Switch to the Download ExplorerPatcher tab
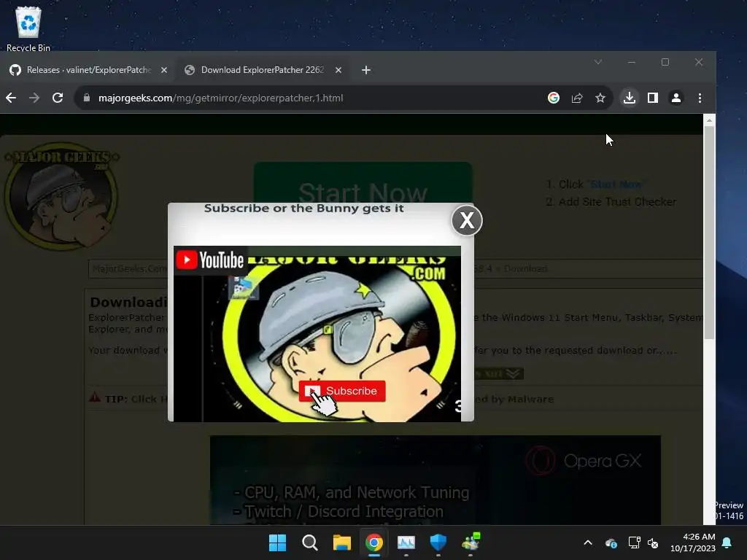 click(x=262, y=70)
